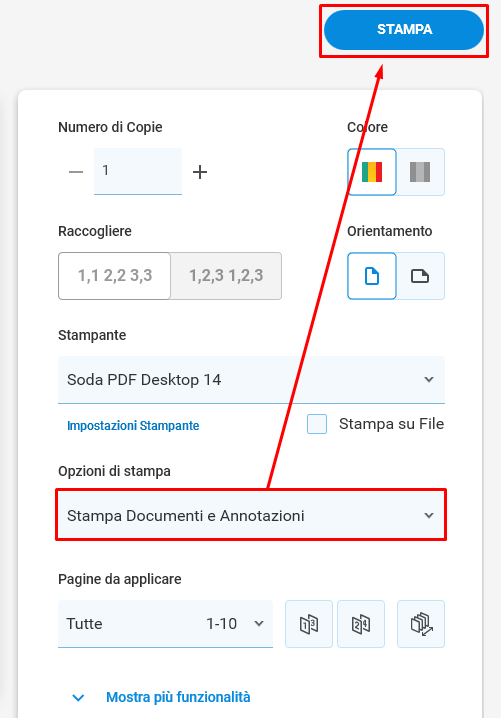Select collate option 1,2,3 1,2,3
Image resolution: width=501 pixels, height=718 pixels.
(226, 276)
